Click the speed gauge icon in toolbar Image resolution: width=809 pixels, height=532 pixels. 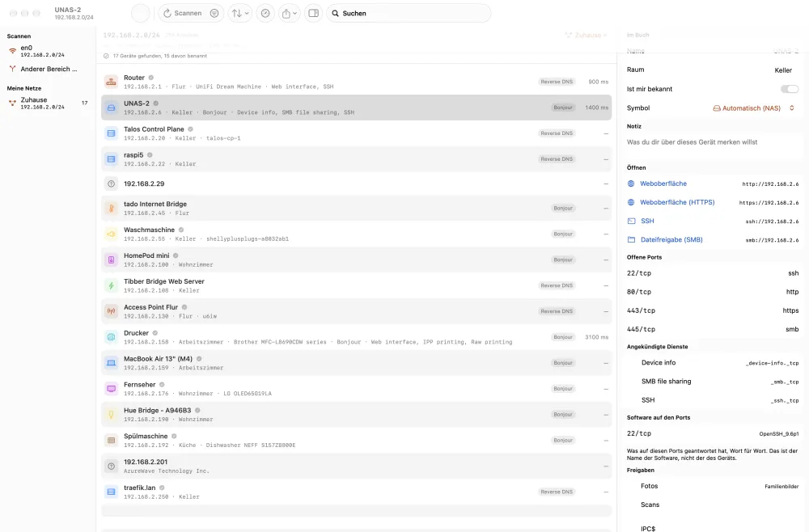(x=265, y=14)
